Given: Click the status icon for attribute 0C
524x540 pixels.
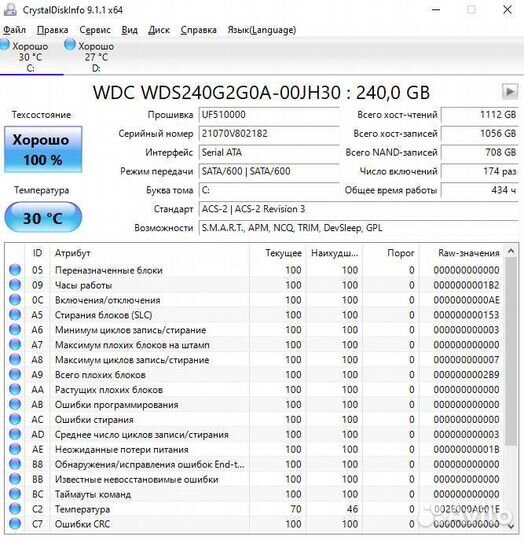Looking at the screenshot, I should (15, 300).
